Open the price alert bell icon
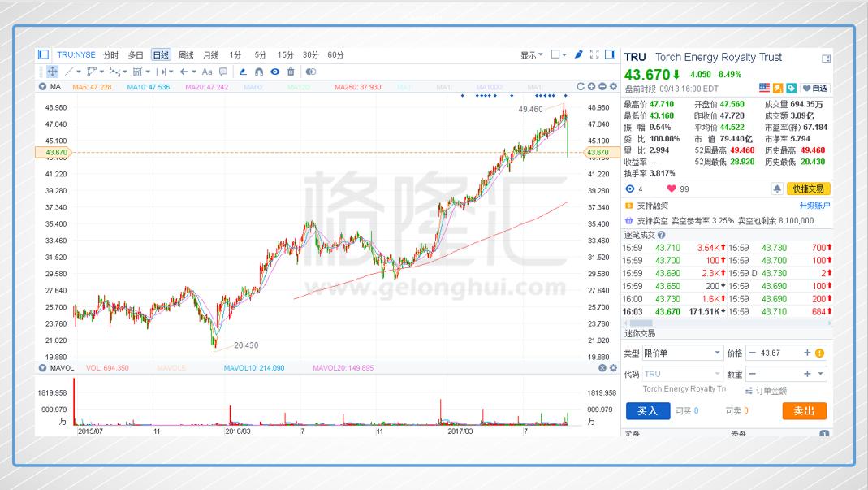 [x=777, y=189]
